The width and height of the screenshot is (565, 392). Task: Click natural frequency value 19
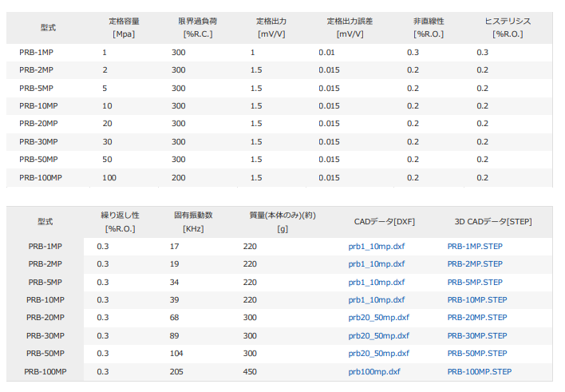[175, 264]
